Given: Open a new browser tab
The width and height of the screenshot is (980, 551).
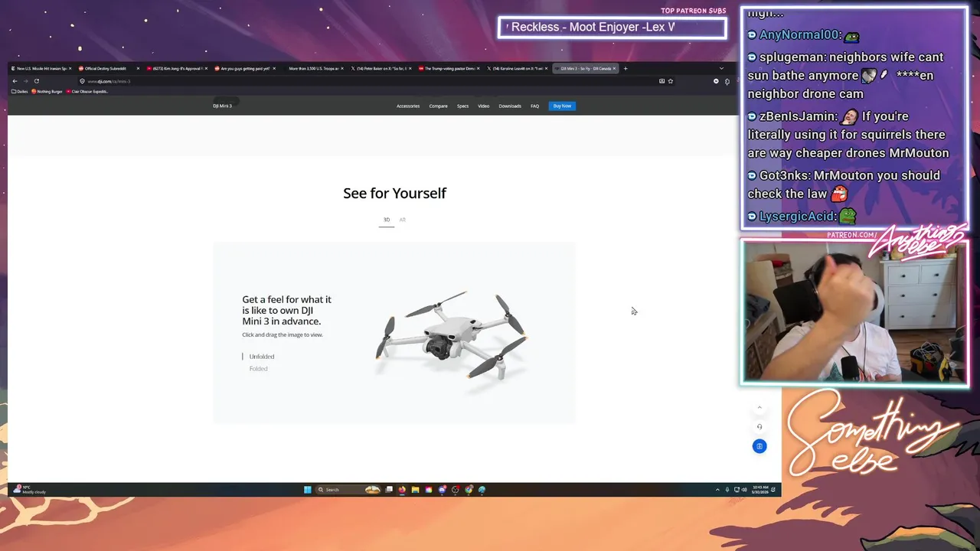Looking at the screenshot, I should 626,68.
